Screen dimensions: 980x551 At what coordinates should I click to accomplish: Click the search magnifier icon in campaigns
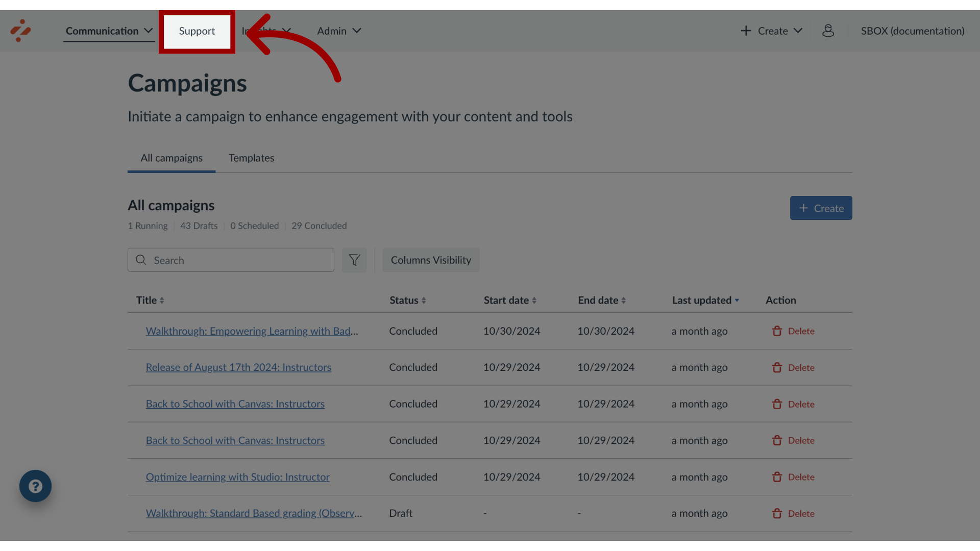click(141, 260)
